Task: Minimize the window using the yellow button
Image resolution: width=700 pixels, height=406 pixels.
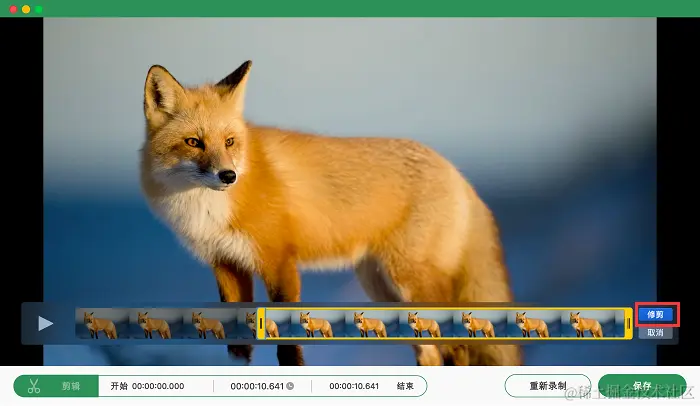Action: pyautogui.click(x=26, y=9)
